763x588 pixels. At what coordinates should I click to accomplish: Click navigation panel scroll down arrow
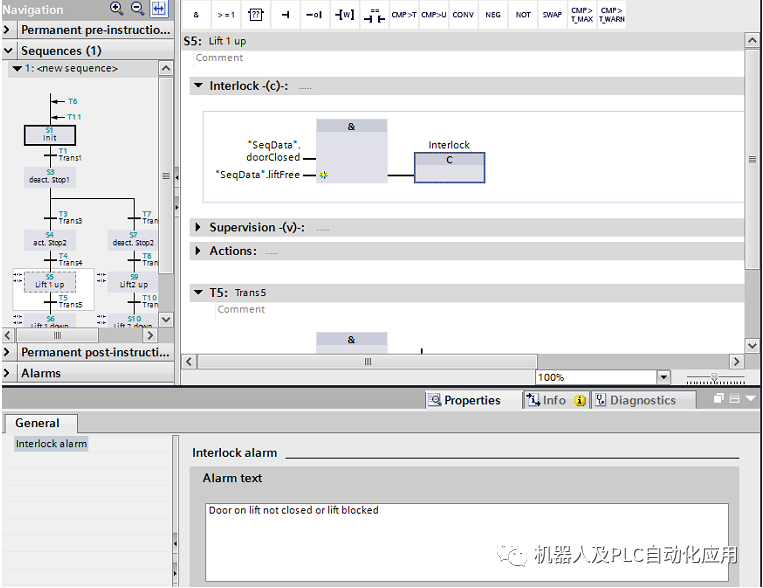[x=166, y=320]
